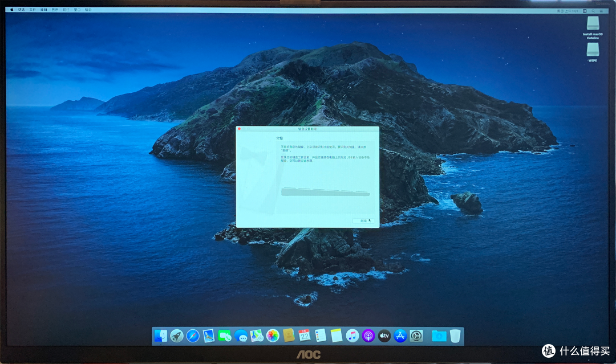Click the menu bar clock showing 1:01

(x=568, y=11)
